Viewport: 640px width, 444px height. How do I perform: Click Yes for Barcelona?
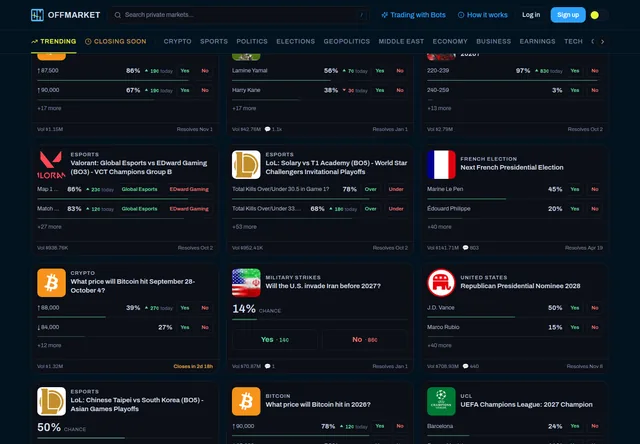575,426
